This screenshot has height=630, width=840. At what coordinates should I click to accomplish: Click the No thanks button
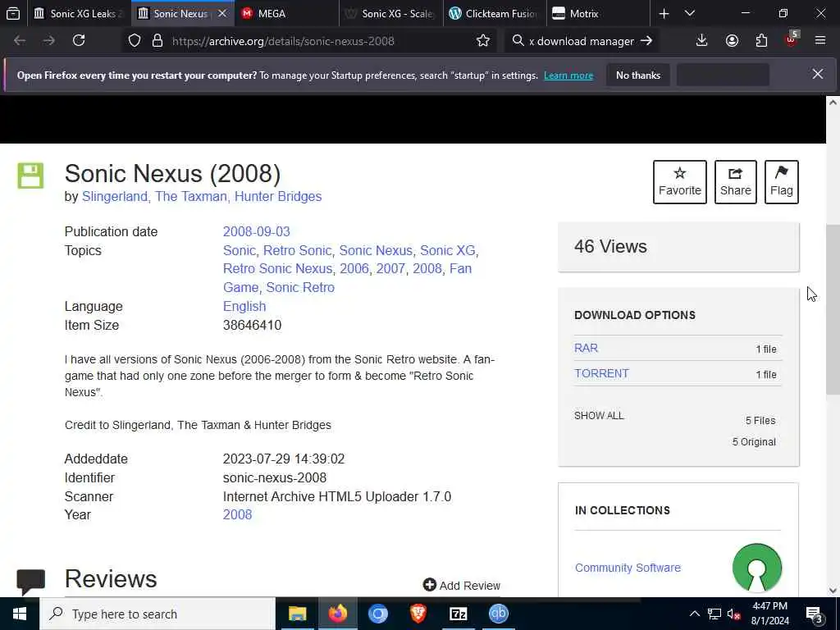tap(638, 75)
